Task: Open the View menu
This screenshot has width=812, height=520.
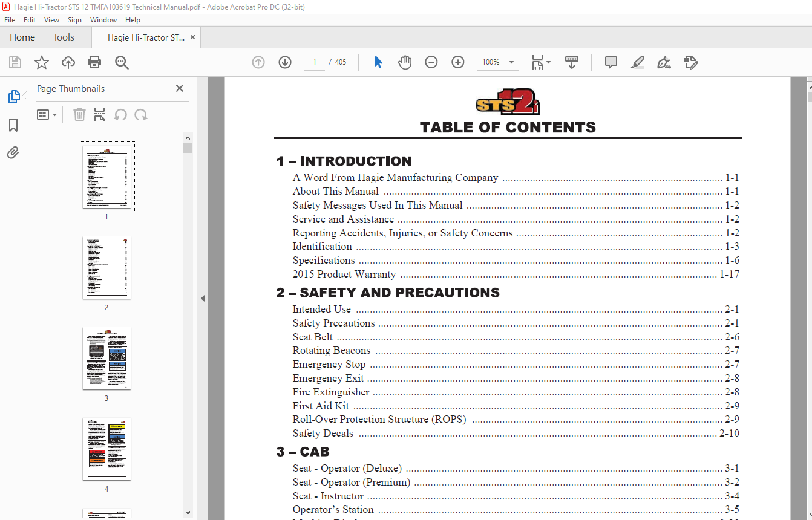Action: (51, 20)
